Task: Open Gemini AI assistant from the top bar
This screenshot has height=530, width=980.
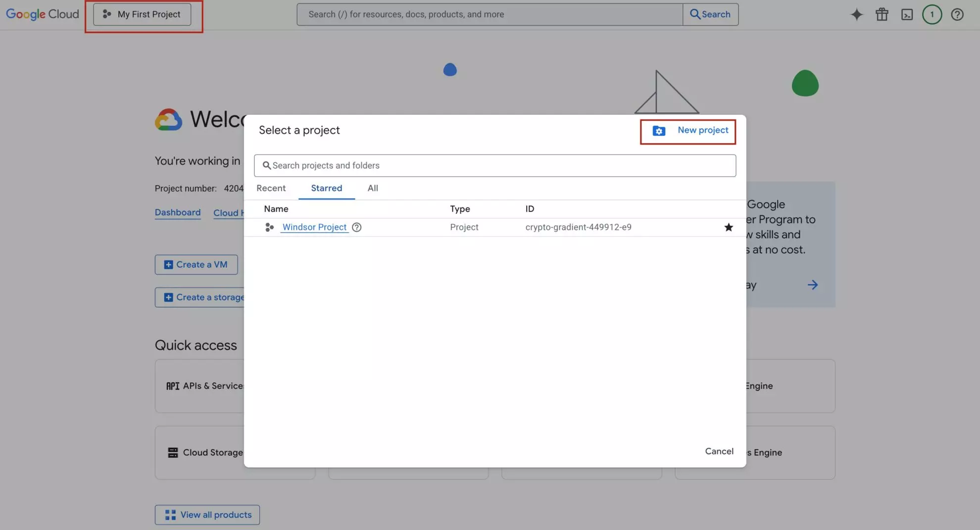Action: pos(856,14)
